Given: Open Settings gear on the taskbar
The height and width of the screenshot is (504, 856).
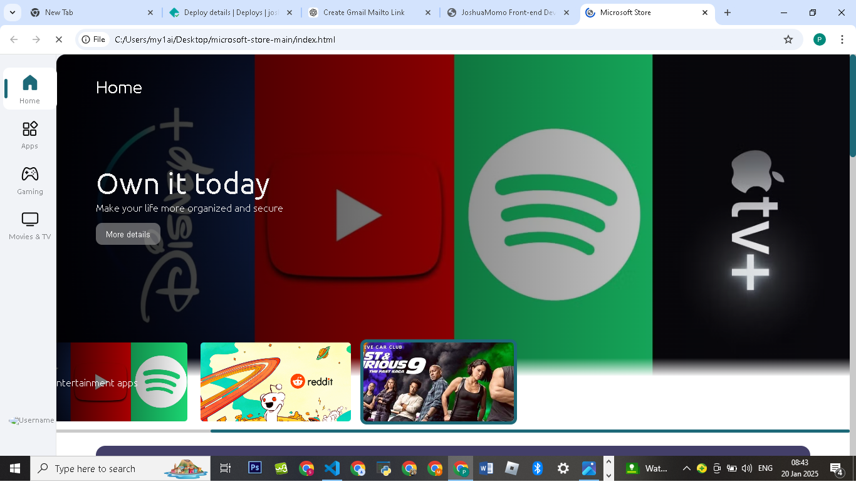Looking at the screenshot, I should pos(563,468).
